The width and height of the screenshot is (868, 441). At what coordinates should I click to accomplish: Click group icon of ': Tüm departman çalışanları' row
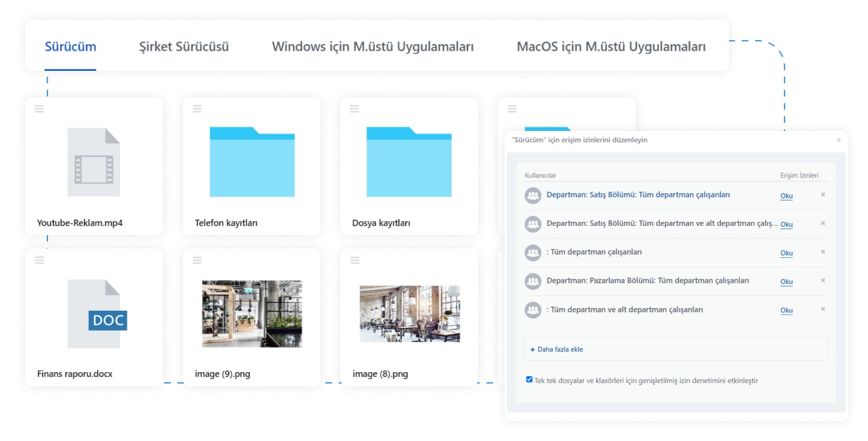pyautogui.click(x=533, y=253)
